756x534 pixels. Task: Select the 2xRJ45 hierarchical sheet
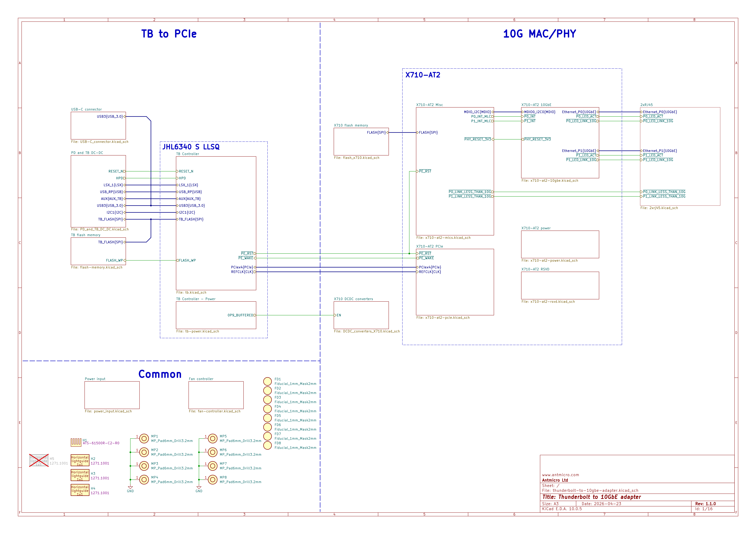click(680, 156)
